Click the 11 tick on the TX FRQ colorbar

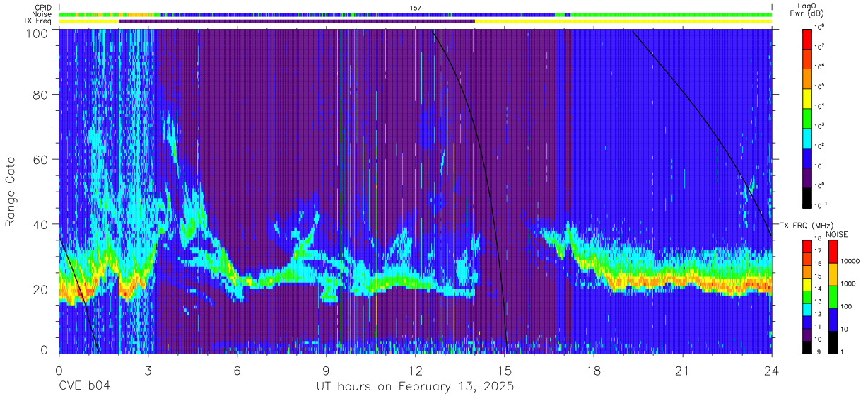pyautogui.click(x=819, y=327)
